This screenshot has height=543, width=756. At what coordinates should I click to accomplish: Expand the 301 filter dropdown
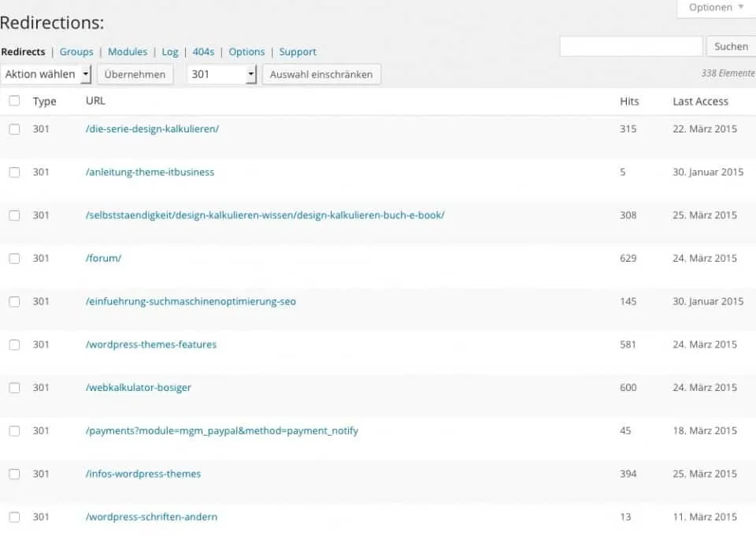click(222, 74)
